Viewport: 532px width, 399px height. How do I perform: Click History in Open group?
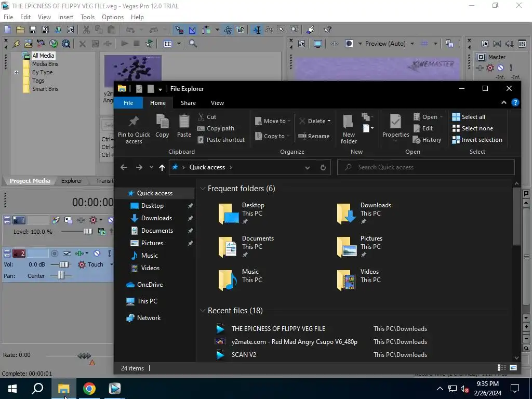coord(427,140)
